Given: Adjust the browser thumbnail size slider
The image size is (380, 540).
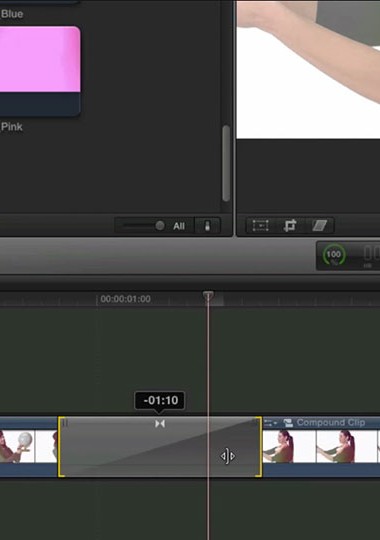Looking at the screenshot, I should coord(143,226).
